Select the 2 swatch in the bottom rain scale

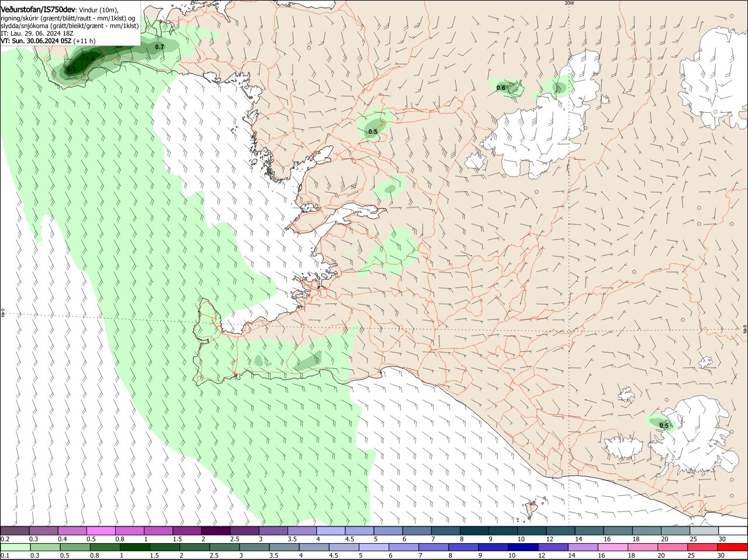194,548
